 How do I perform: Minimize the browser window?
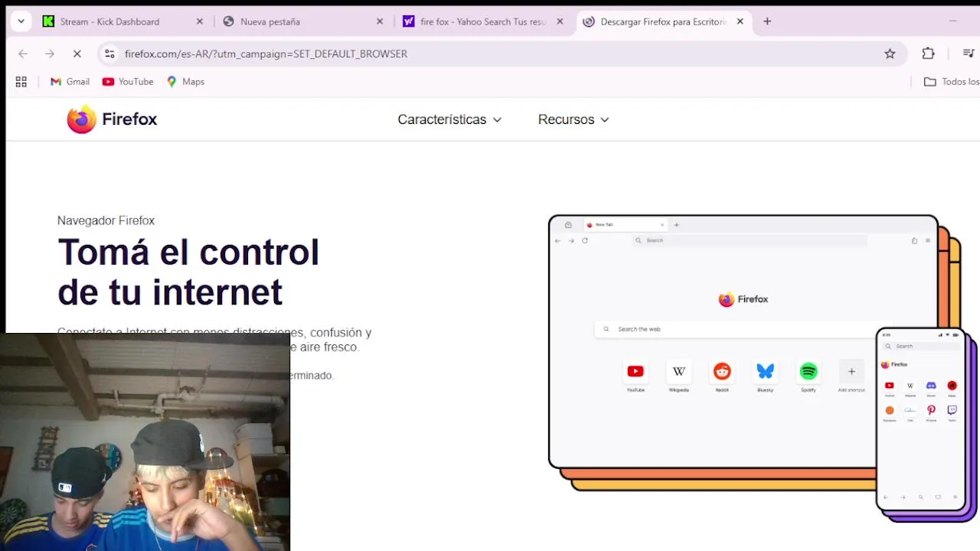[952, 21]
